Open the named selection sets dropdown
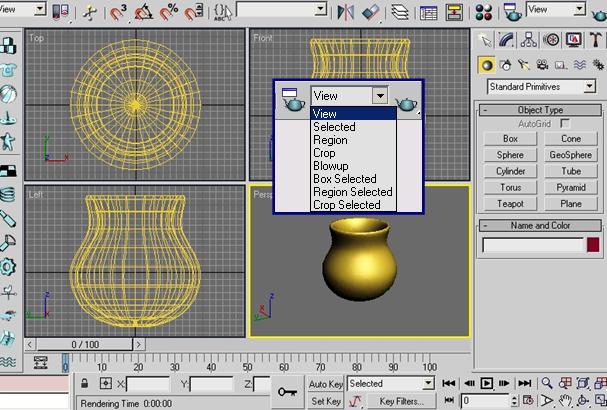 (x=280, y=10)
